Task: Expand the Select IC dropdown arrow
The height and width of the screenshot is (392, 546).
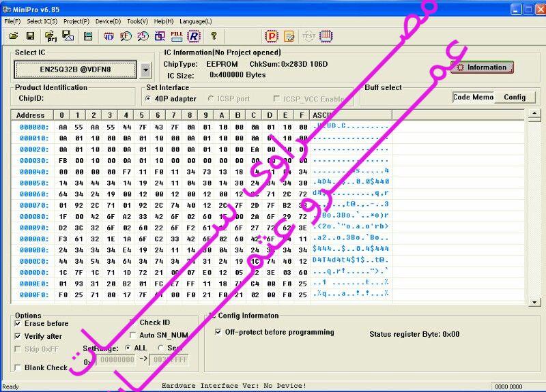Action: point(146,70)
